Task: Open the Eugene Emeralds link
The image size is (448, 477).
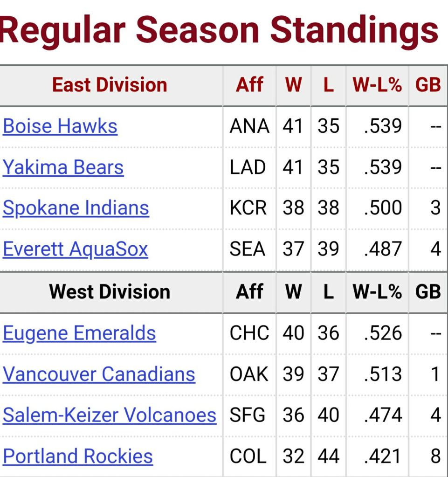Action: coord(79,333)
